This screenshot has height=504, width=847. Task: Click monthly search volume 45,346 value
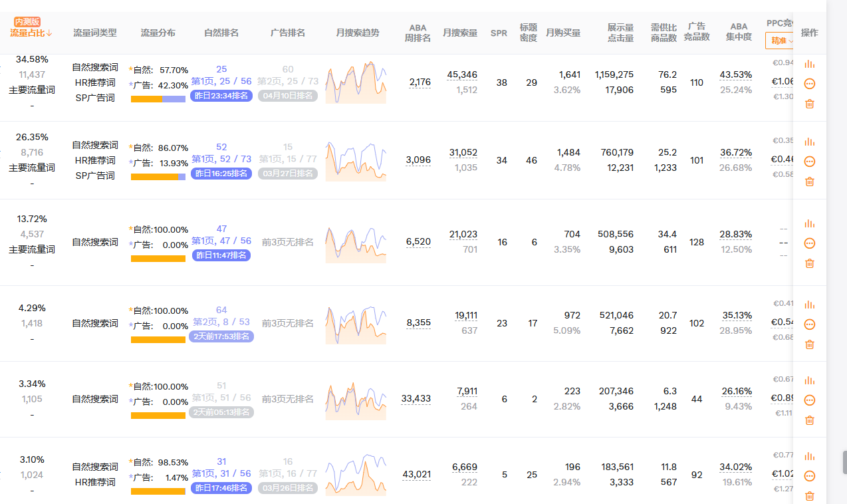pyautogui.click(x=462, y=74)
